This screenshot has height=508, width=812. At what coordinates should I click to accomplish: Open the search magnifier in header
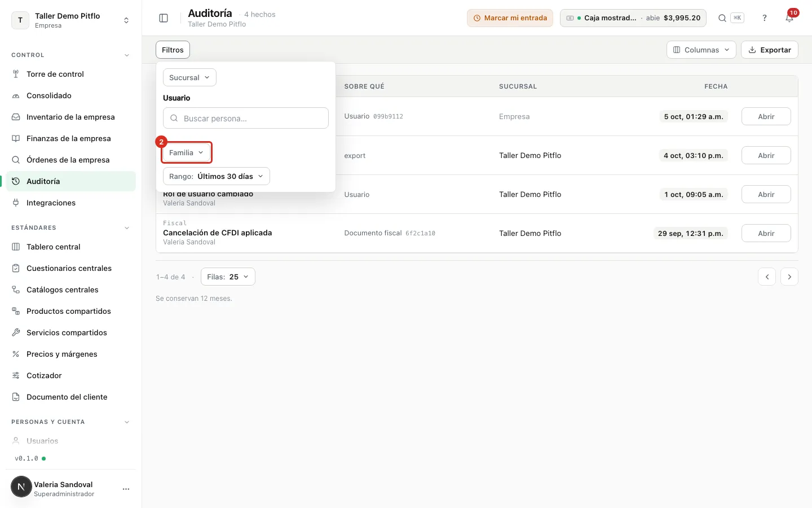pos(722,18)
